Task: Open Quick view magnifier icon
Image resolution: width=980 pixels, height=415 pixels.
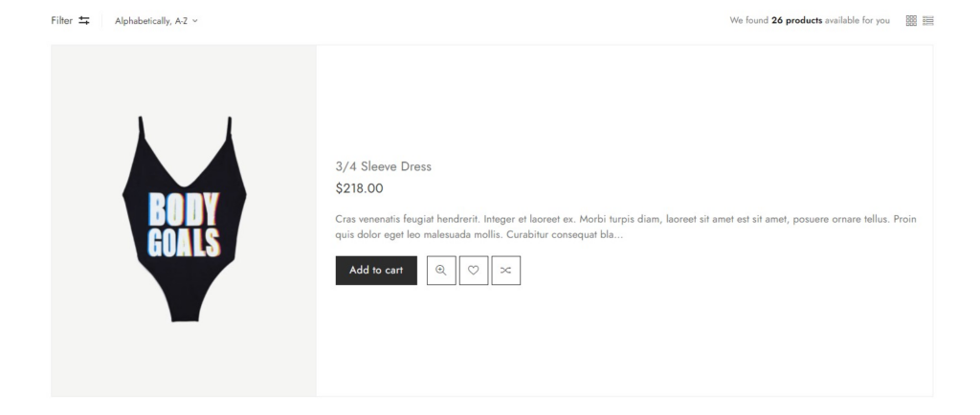Action: pos(441,271)
